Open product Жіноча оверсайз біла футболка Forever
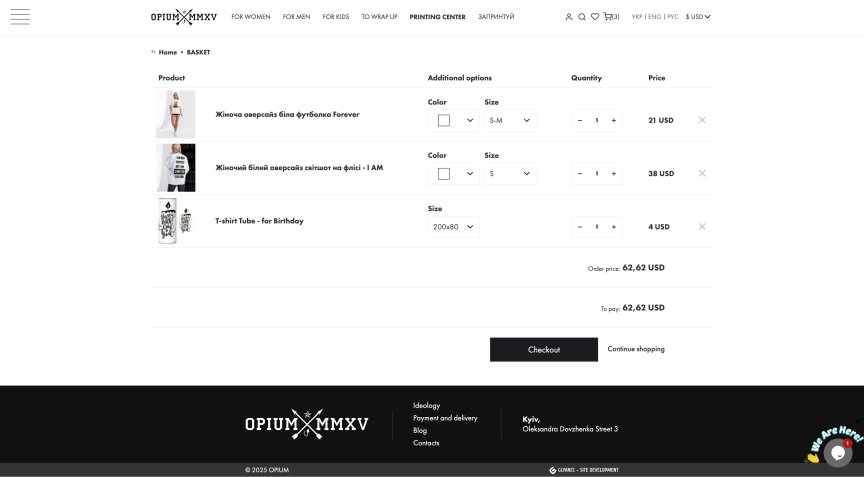Image resolution: width=864 pixels, height=477 pixels. click(287, 115)
